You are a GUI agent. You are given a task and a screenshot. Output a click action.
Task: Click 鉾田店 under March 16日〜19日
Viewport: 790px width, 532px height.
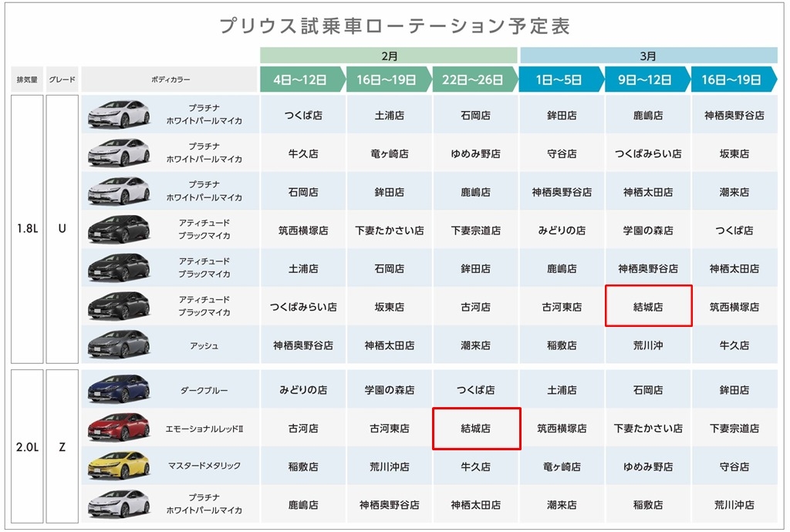click(734, 390)
